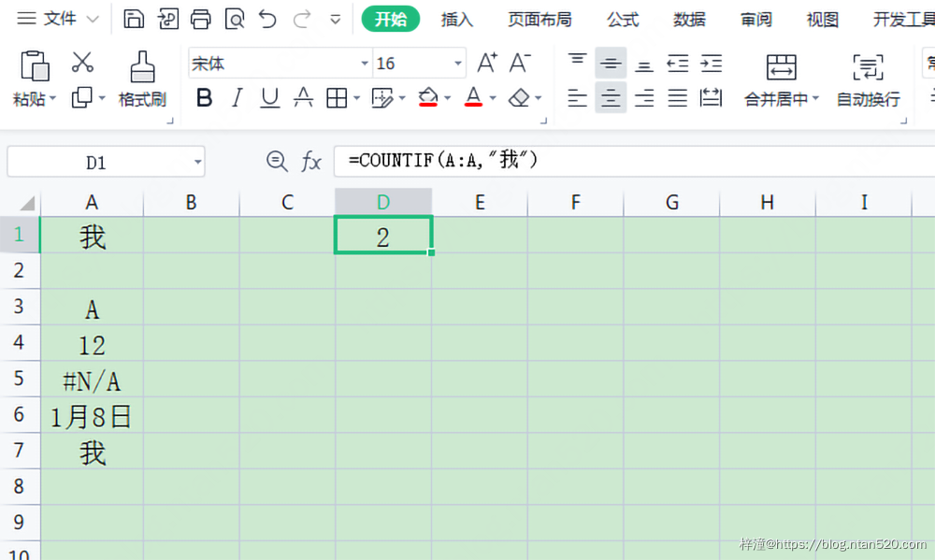Select row 5 header
The height and width of the screenshot is (560, 935).
pyautogui.click(x=19, y=378)
